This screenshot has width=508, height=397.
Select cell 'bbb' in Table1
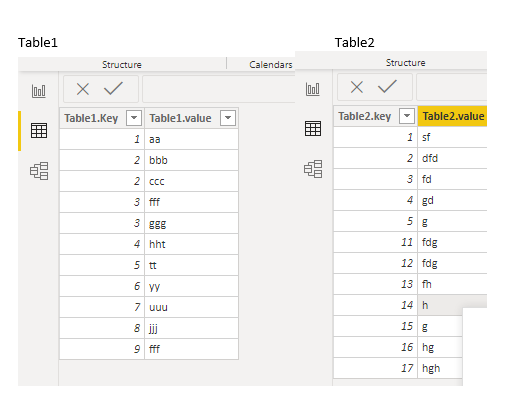pyautogui.click(x=191, y=160)
